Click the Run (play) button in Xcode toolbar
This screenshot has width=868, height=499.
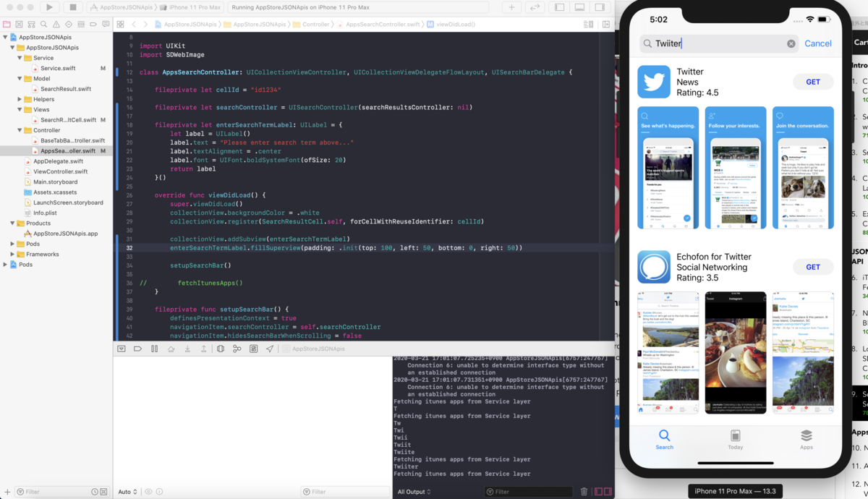tap(49, 7)
